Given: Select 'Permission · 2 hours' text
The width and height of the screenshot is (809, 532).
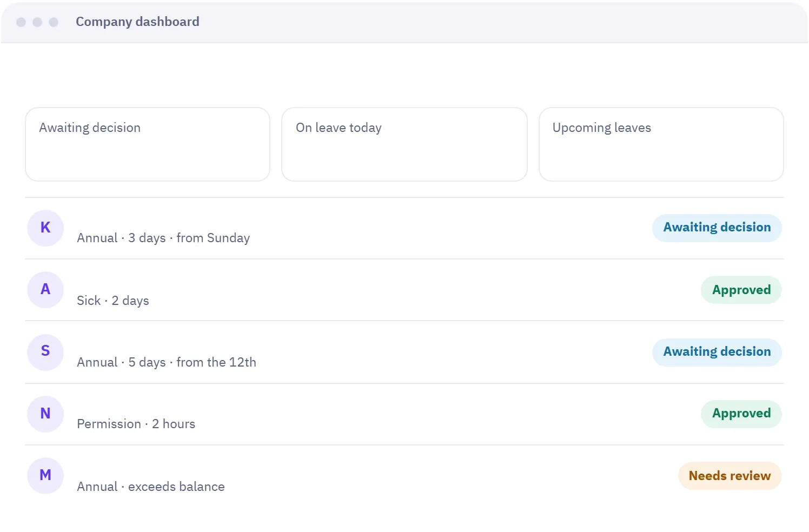Looking at the screenshot, I should 136,424.
